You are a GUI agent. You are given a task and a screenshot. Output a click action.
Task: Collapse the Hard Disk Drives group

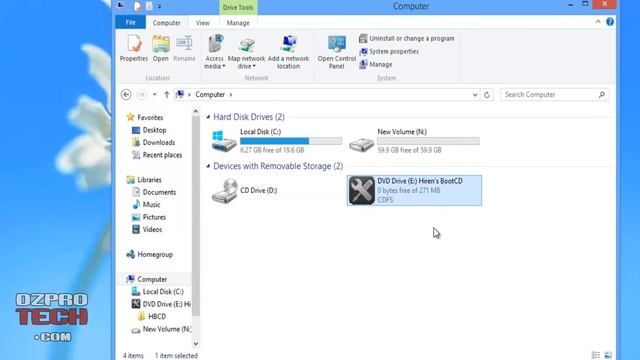208,117
